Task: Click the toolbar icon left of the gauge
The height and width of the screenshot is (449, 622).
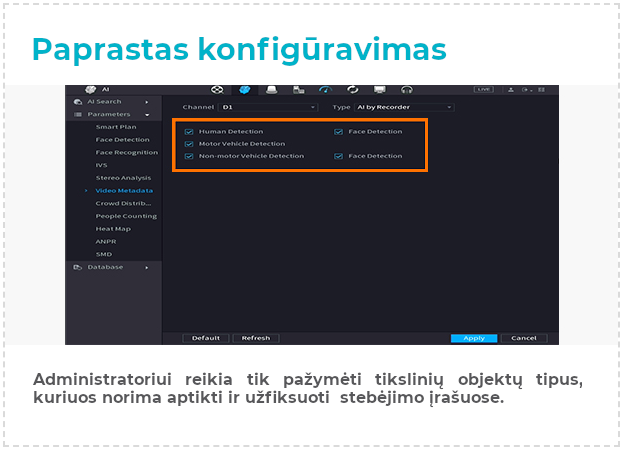Action: 298,90
